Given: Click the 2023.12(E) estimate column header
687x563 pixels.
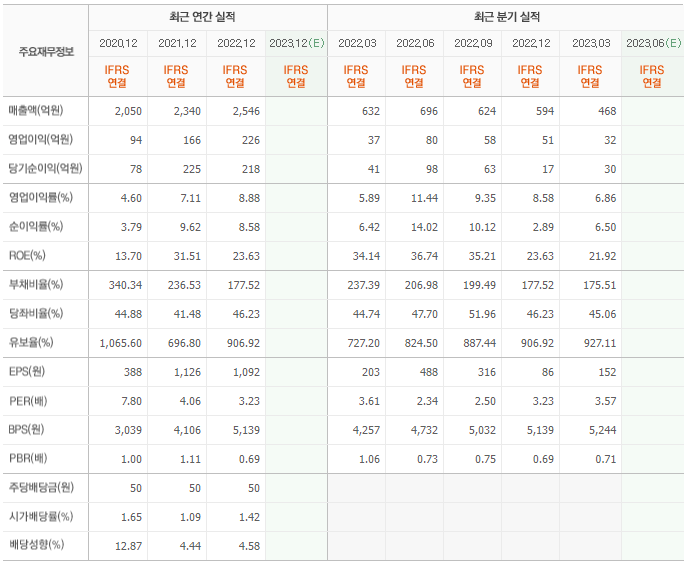Looking at the screenshot, I should click(x=297, y=43).
